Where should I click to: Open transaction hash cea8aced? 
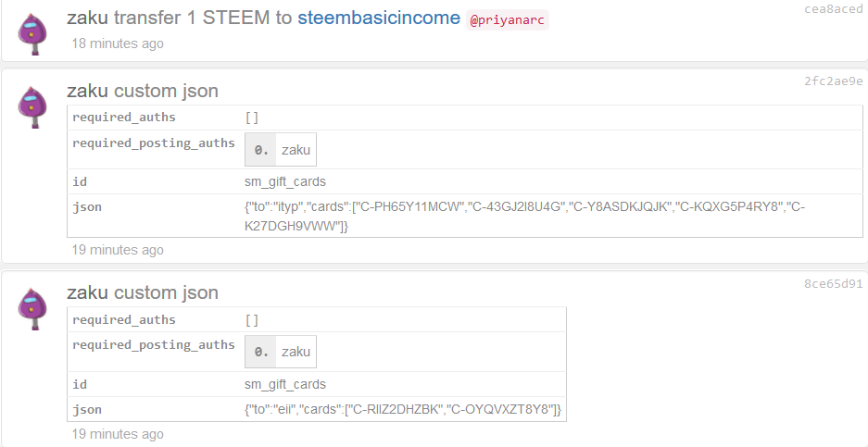point(833,9)
